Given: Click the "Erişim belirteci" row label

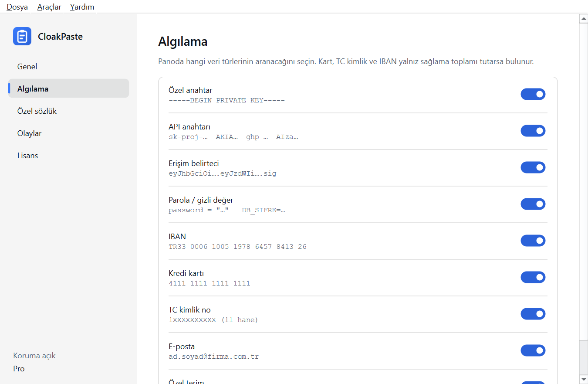Looking at the screenshot, I should click(194, 163).
